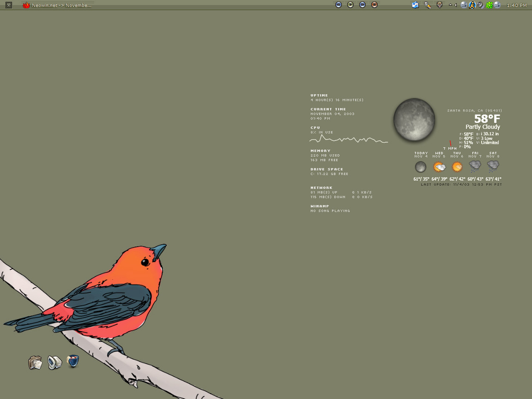Select Thursday's sunny forecast icon
The height and width of the screenshot is (399, 532).
click(x=457, y=167)
